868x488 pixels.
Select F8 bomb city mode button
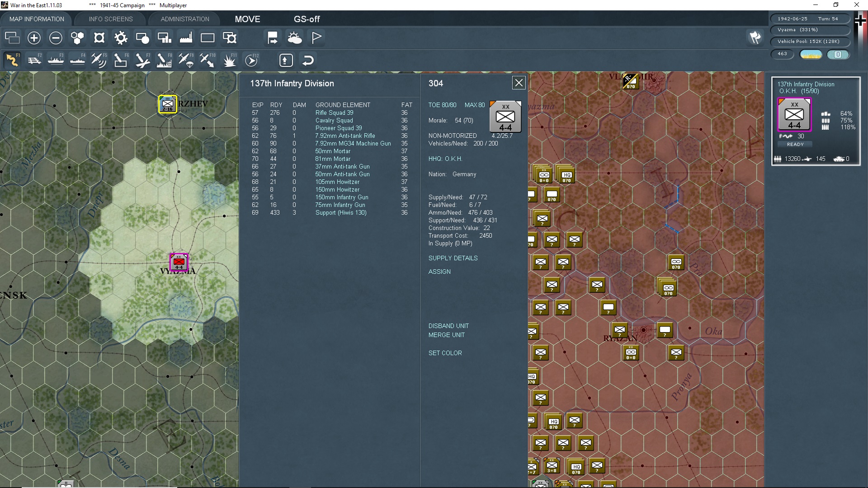point(164,60)
